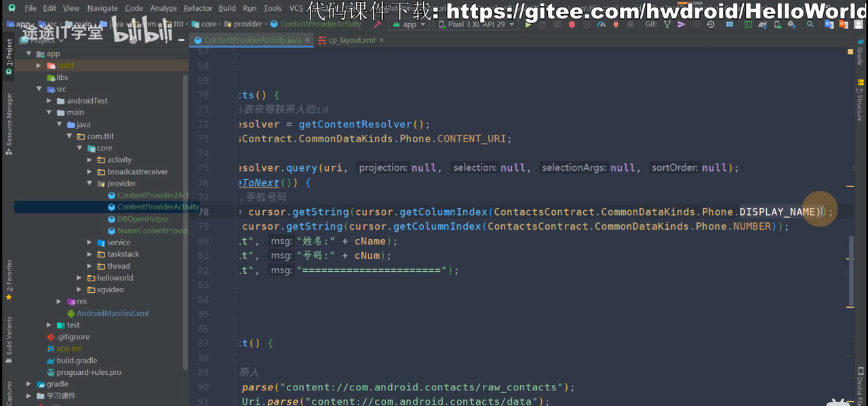Click the editor vertical scrollbar thumb

(x=851, y=271)
